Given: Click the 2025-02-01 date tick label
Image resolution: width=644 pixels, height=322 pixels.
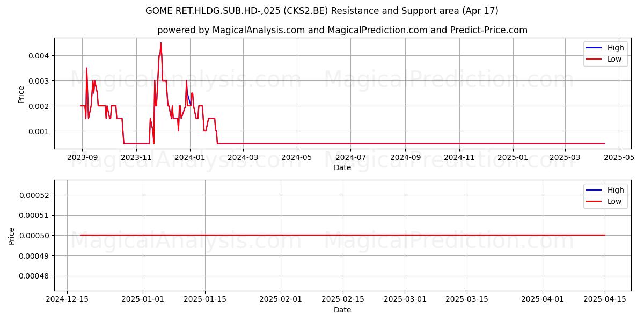Looking at the screenshot, I should (x=282, y=300).
